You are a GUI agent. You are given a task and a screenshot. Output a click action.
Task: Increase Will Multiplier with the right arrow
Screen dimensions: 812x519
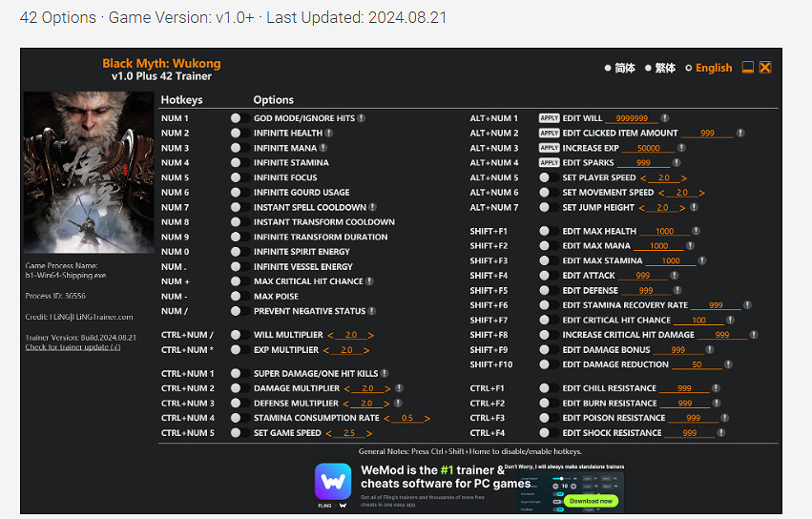370,335
